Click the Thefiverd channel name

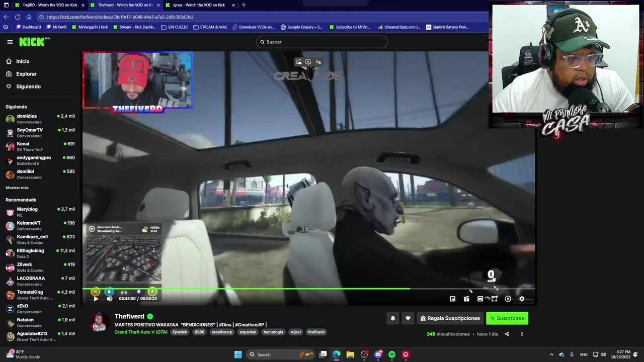pyautogui.click(x=129, y=316)
